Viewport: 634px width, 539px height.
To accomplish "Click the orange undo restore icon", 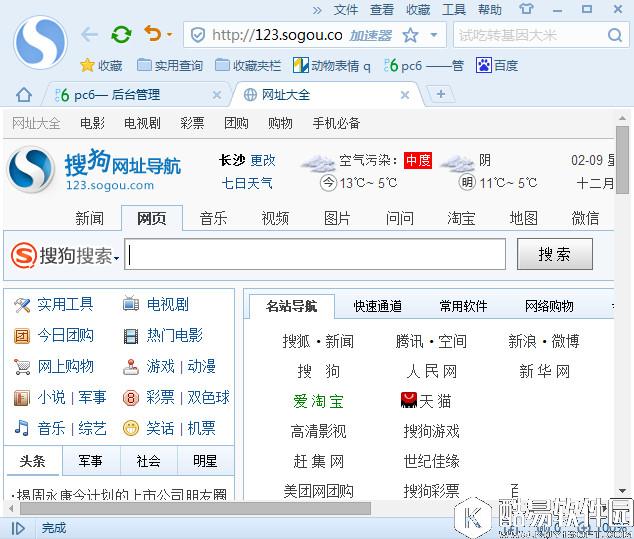I will tap(153, 34).
